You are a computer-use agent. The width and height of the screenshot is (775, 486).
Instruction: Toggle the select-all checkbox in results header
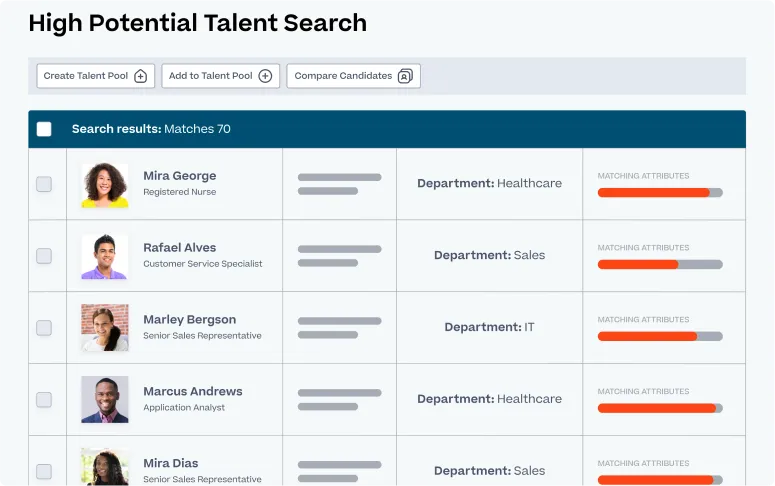click(x=44, y=129)
